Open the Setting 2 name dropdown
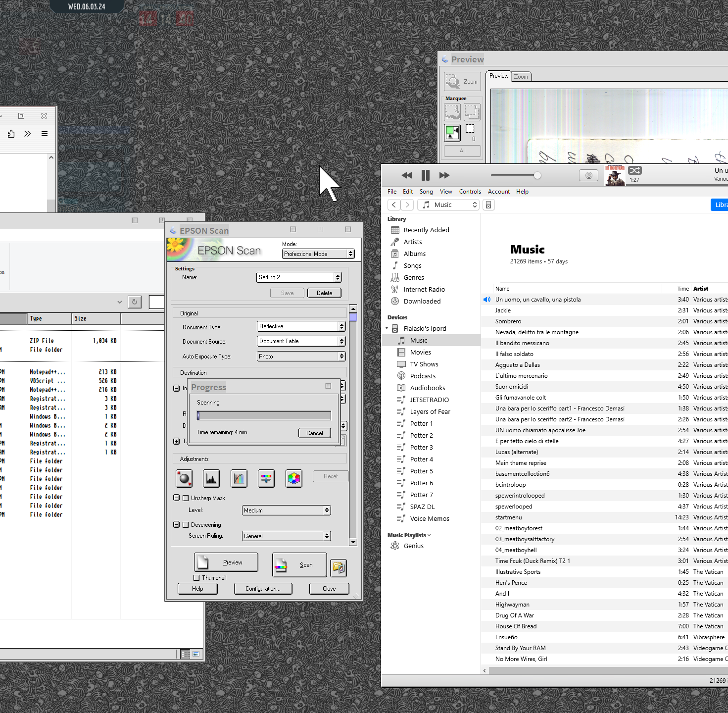The image size is (728, 713). [x=299, y=277]
